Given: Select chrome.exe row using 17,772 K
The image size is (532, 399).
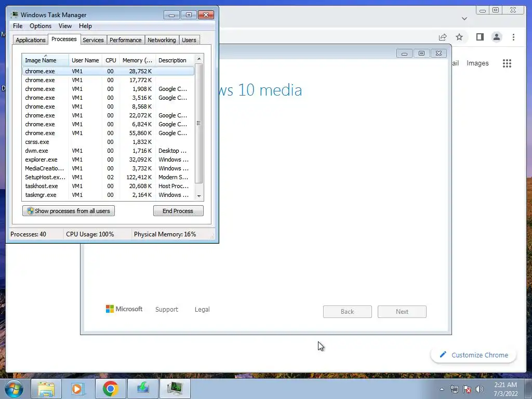Looking at the screenshot, I should 108,80.
